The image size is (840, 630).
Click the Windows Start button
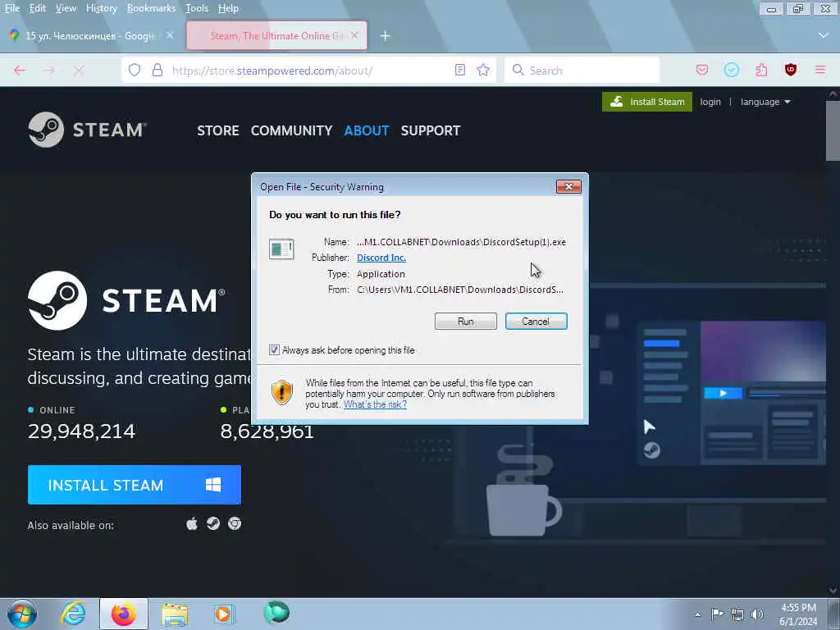click(x=22, y=614)
